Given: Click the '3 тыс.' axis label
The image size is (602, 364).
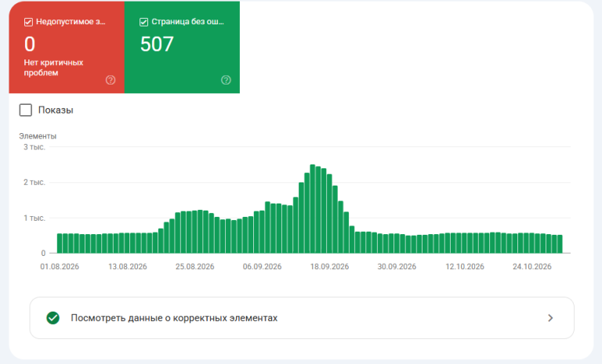Looking at the screenshot, I should coord(34,147).
